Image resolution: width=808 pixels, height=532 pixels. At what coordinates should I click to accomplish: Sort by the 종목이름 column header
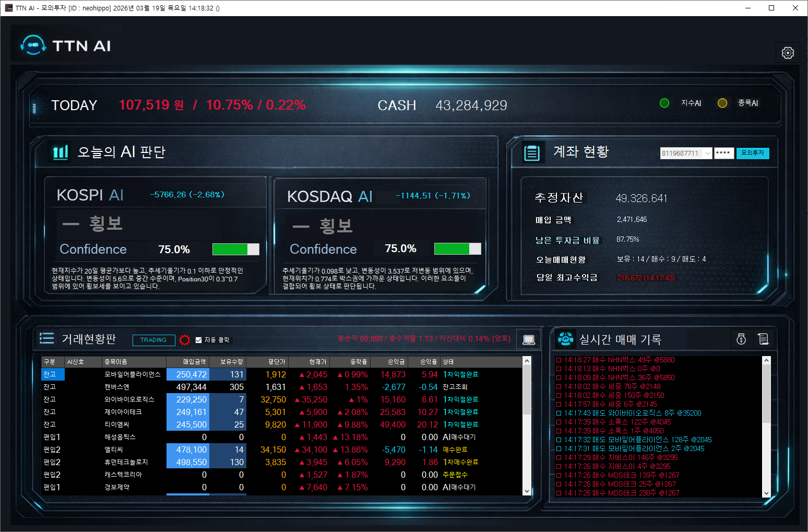pyautogui.click(x=116, y=362)
